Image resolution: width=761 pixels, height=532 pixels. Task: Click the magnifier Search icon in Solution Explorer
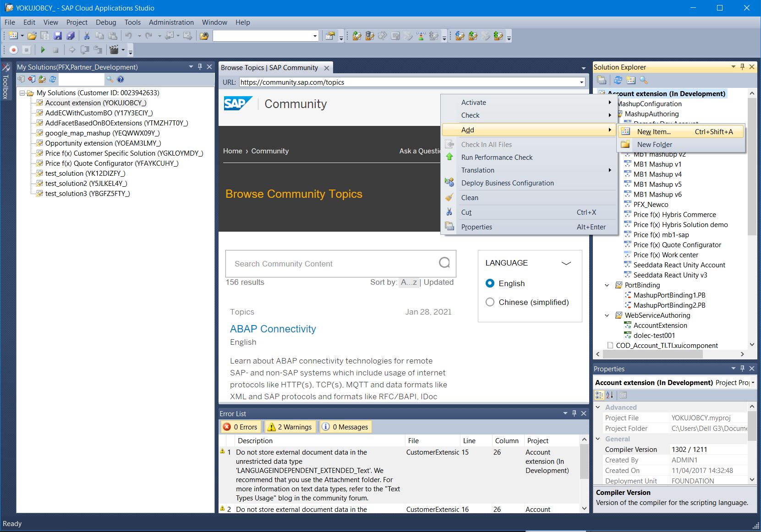pos(644,80)
